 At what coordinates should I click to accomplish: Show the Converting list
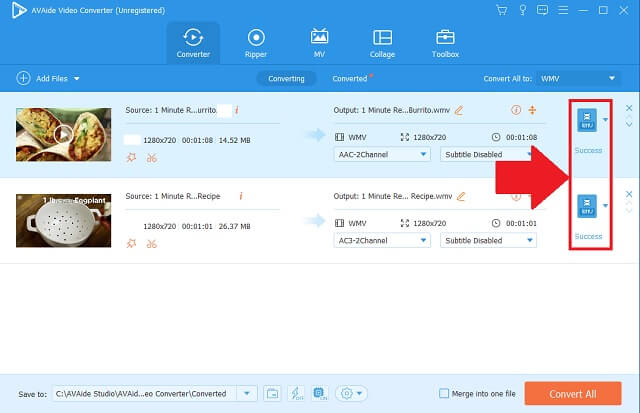point(286,78)
